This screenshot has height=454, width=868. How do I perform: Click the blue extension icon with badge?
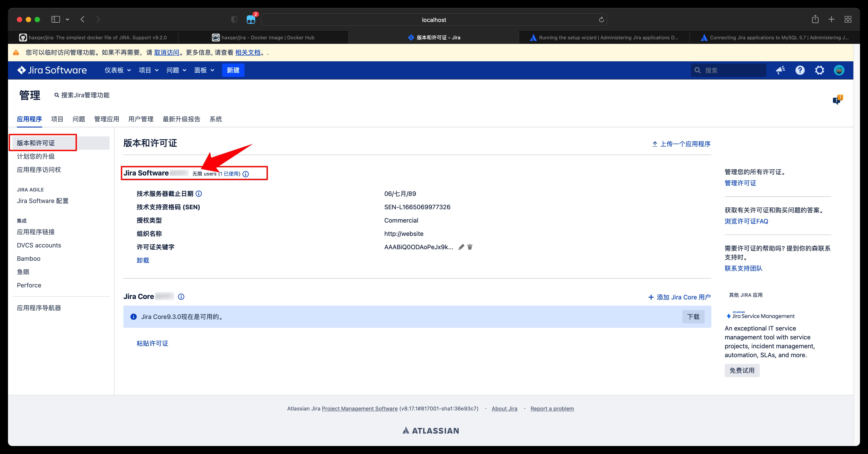coord(251,20)
